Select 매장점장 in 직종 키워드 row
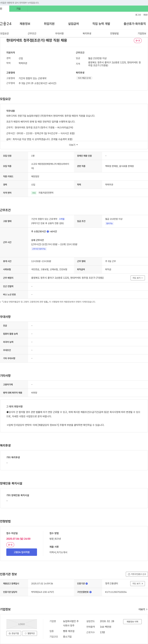 [x=35, y=176]
